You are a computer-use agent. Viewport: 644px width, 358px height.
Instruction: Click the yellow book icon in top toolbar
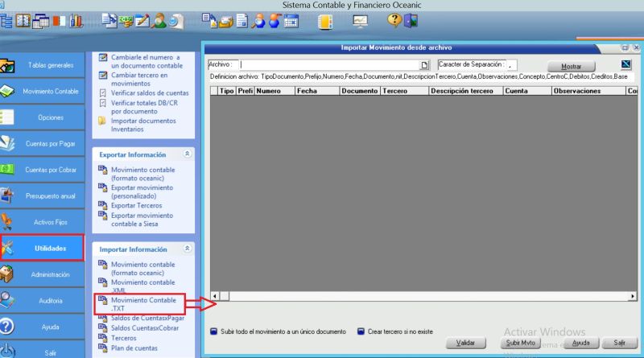pos(324,22)
